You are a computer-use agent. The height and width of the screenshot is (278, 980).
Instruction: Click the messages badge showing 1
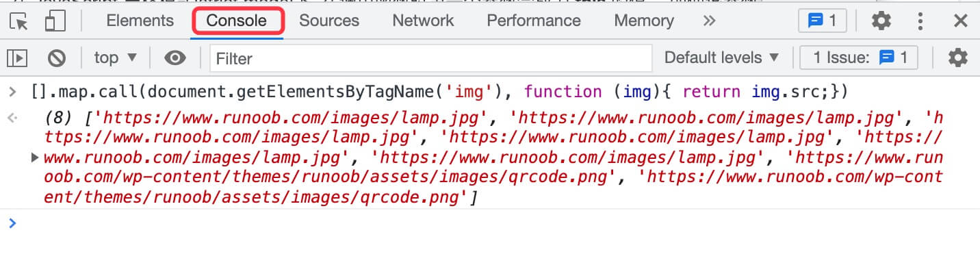[822, 21]
